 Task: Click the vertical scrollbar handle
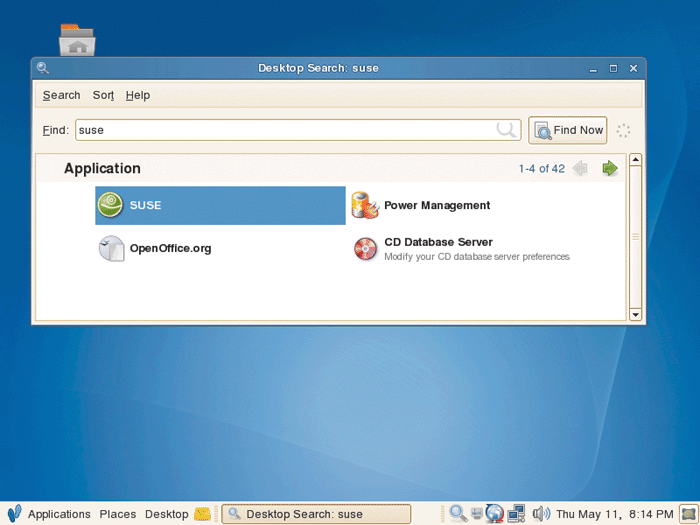[635, 237]
